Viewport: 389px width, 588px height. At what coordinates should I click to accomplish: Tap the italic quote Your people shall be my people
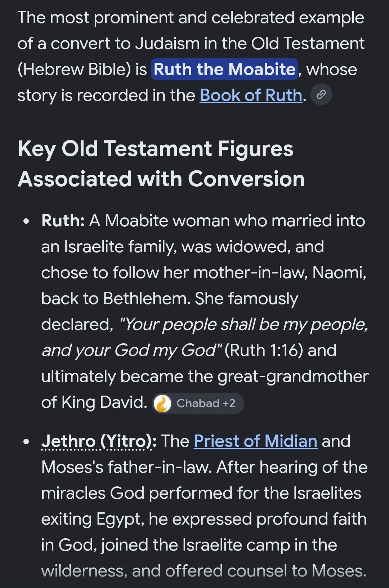click(244, 325)
